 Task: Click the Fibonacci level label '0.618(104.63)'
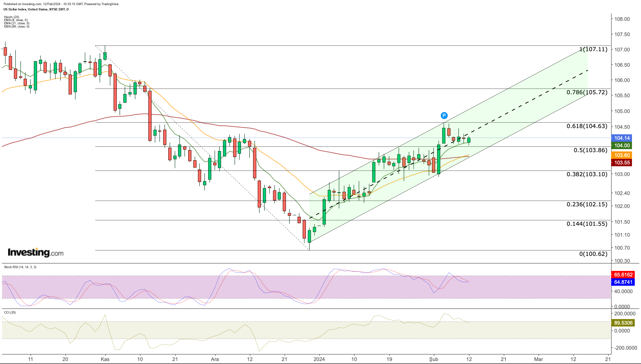tap(587, 126)
